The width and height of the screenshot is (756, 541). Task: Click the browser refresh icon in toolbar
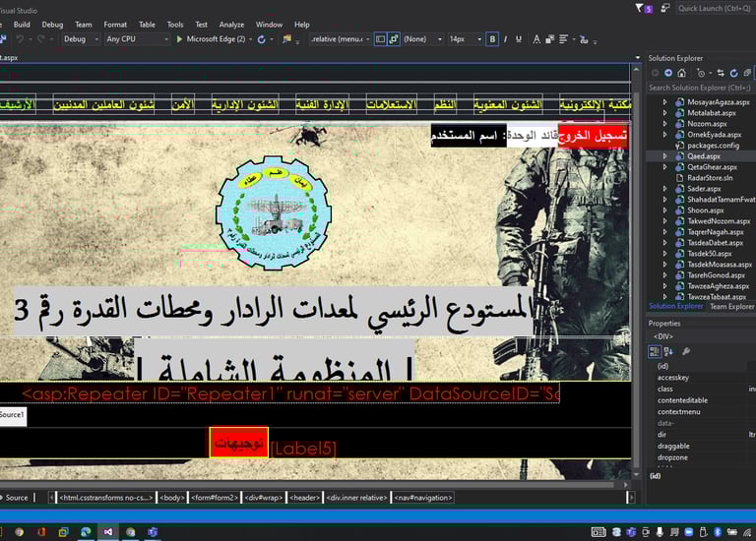(261, 39)
